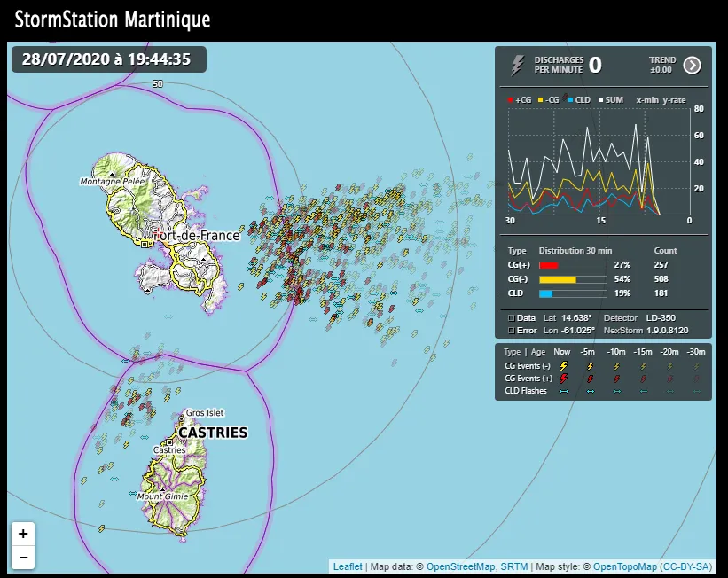Click the discharges per minute 0 value
Screen dimensions: 728x578
coord(595,65)
